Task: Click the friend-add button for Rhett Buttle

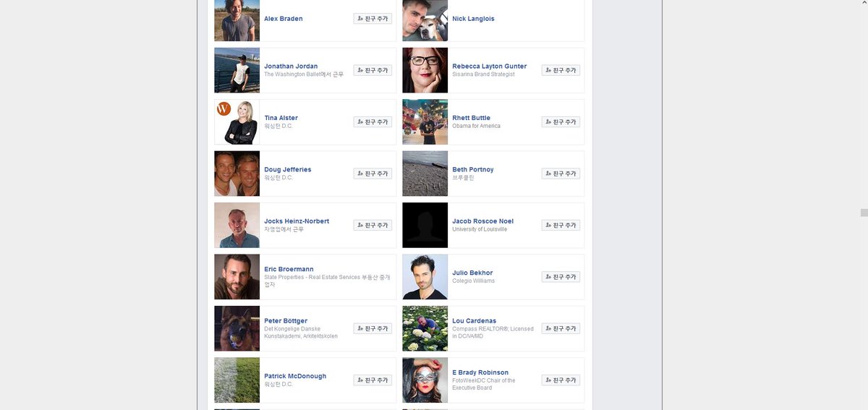Action: [561, 122]
